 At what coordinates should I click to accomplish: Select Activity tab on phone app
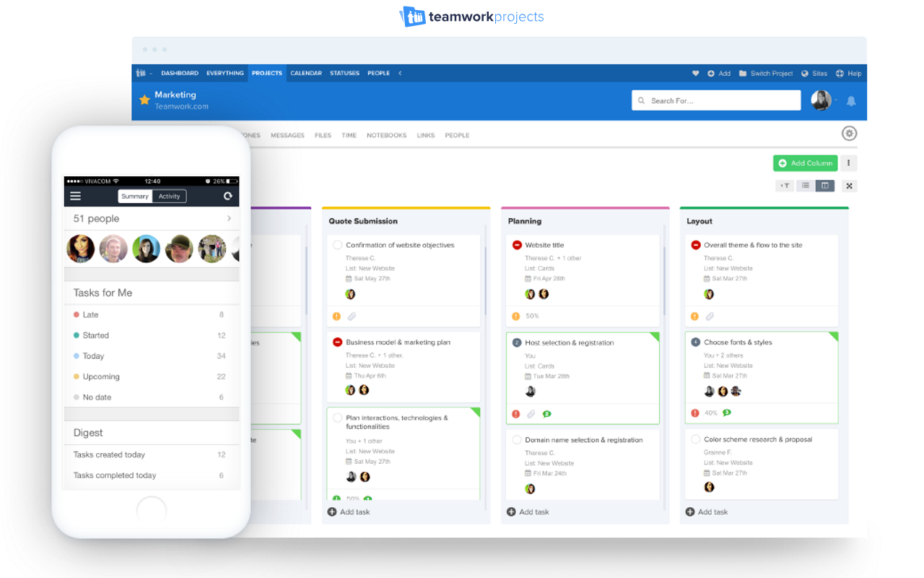pyautogui.click(x=169, y=197)
